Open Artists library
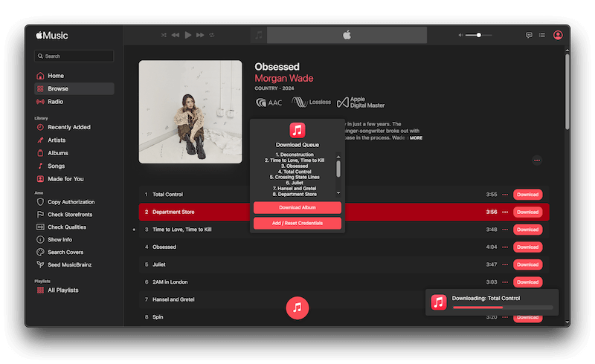The width and height of the screenshot is (595, 364). tap(74, 140)
